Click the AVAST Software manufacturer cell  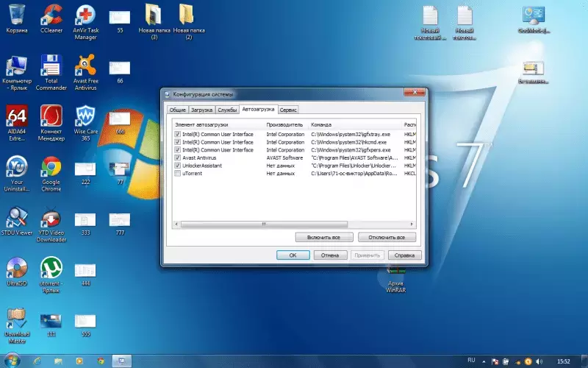pos(284,158)
